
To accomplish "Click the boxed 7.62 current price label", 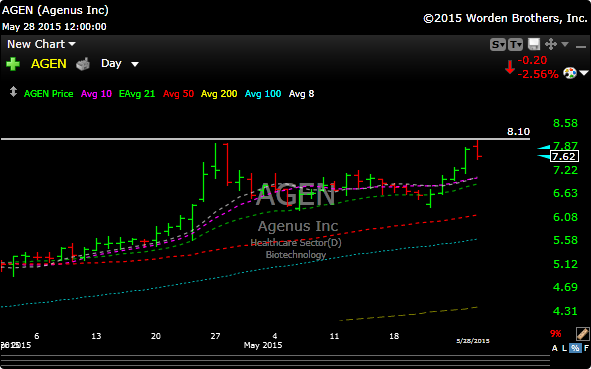I will point(564,156).
